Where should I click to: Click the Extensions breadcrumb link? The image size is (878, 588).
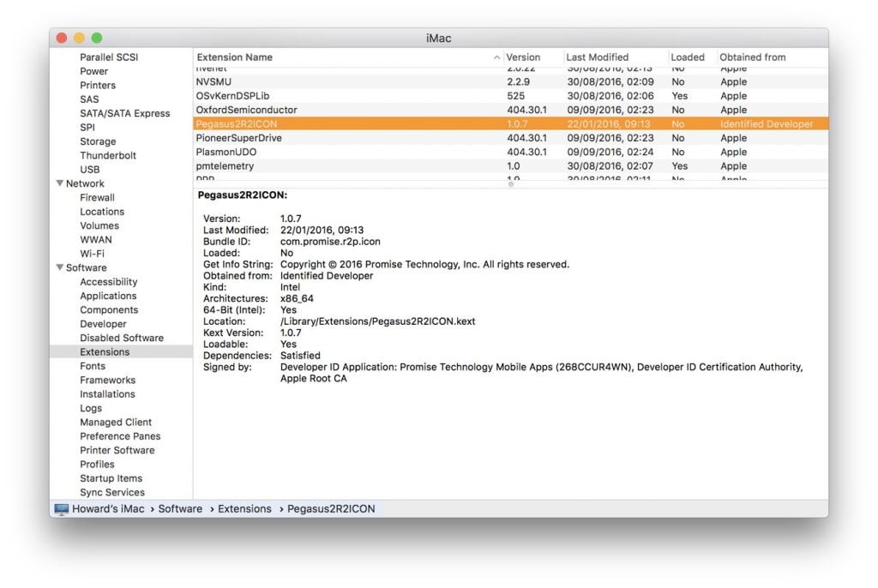[x=244, y=508]
